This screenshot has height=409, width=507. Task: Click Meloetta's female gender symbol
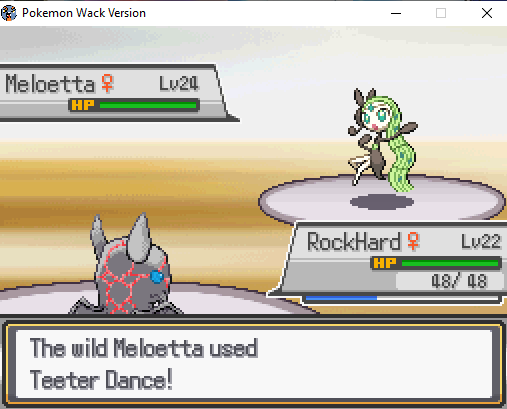coord(107,83)
